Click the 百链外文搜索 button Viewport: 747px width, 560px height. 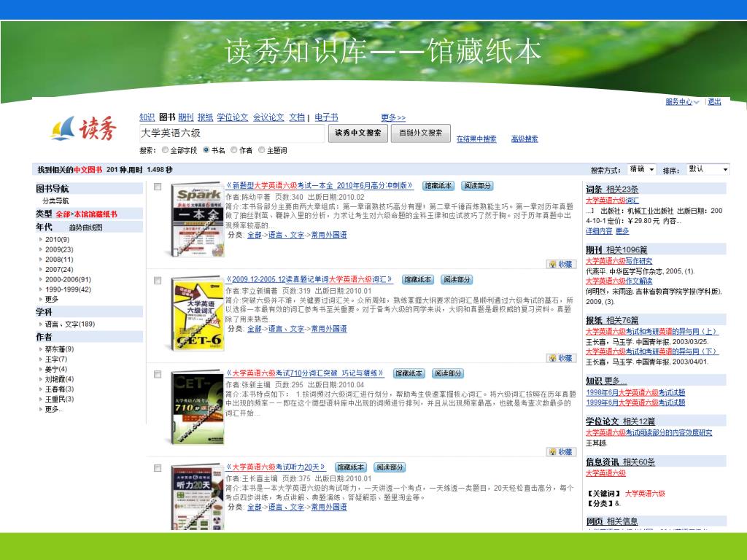click(x=421, y=133)
